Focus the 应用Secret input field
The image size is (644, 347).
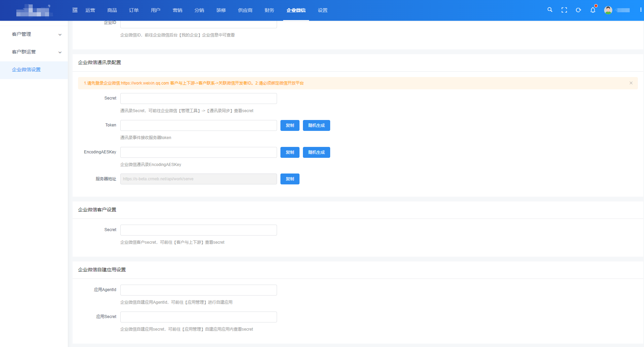coord(199,317)
